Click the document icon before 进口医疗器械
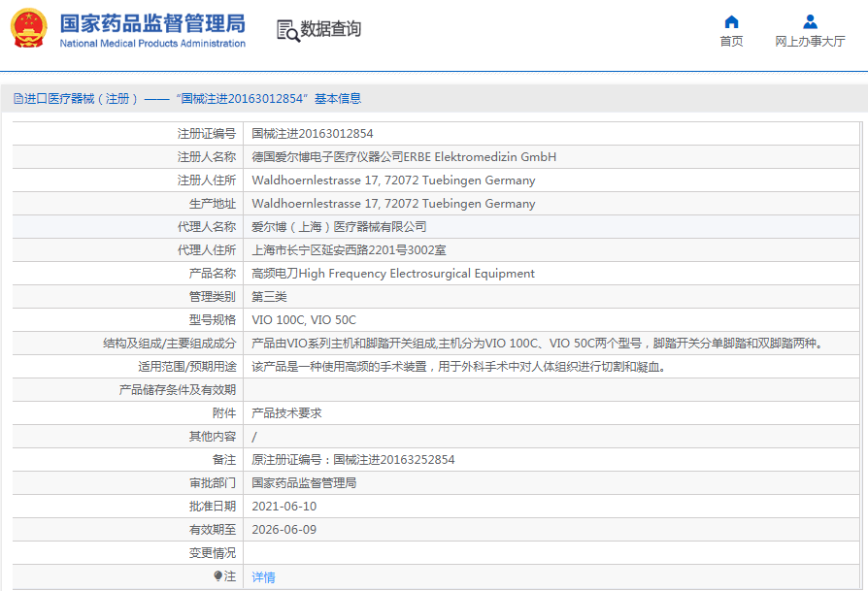868x591 pixels. (x=18, y=99)
